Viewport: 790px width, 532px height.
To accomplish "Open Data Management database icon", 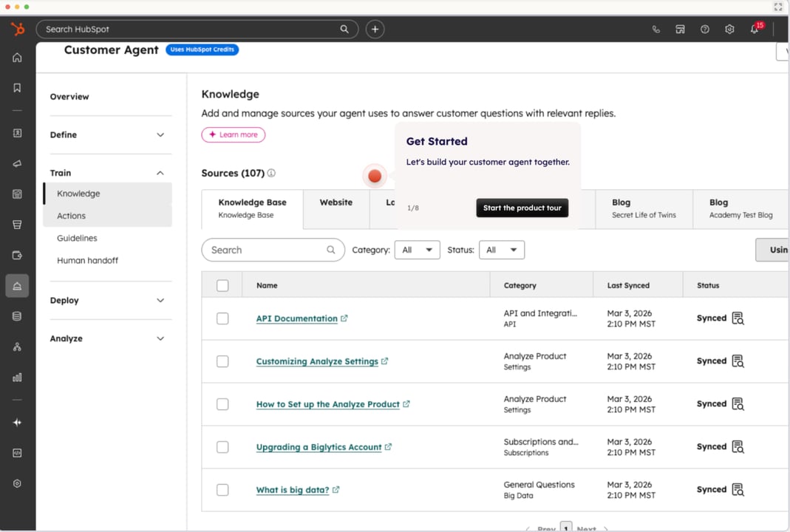I will (17, 316).
